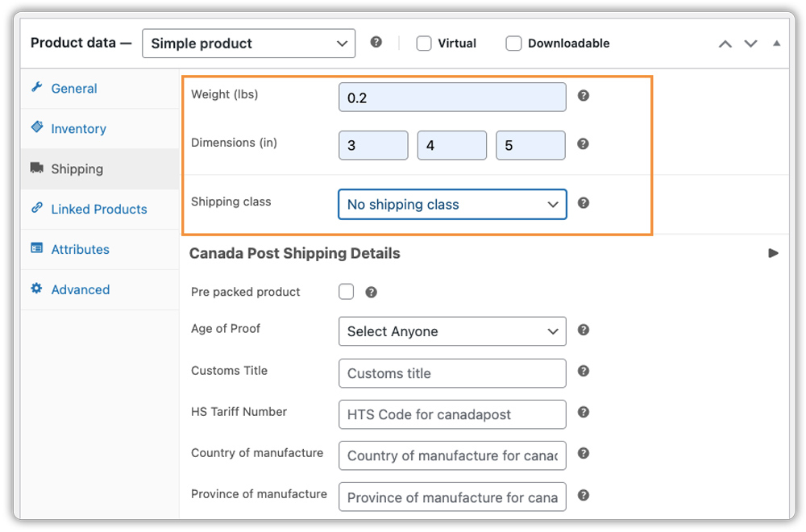Click the move panel down arrow
The width and height of the screenshot is (806, 532).
[750, 43]
